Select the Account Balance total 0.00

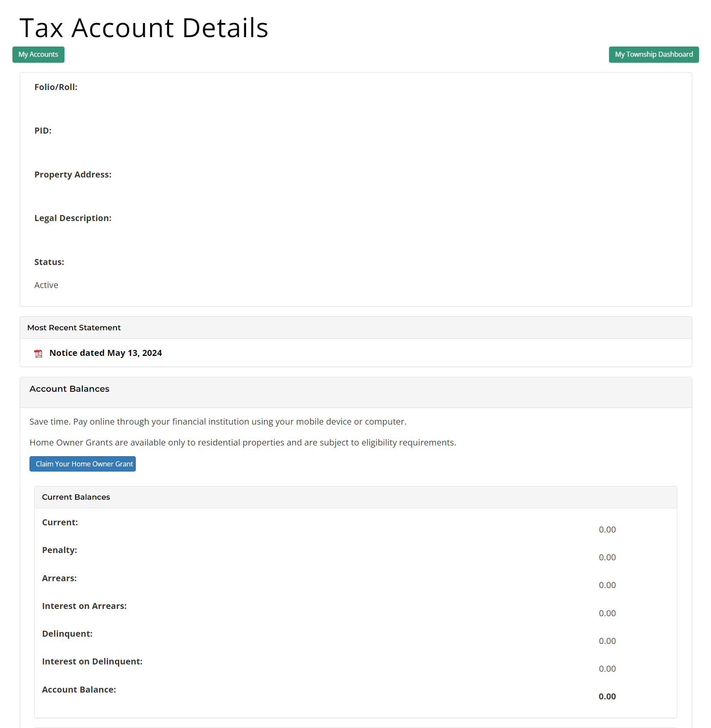(x=607, y=696)
